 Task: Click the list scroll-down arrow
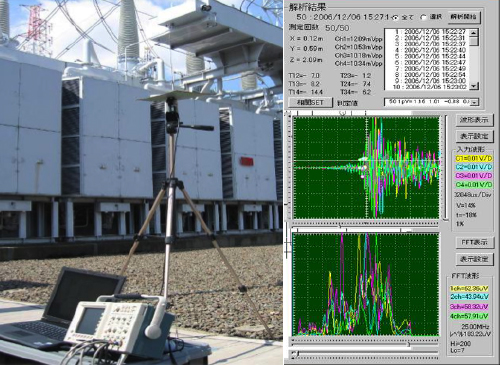[x=474, y=86]
